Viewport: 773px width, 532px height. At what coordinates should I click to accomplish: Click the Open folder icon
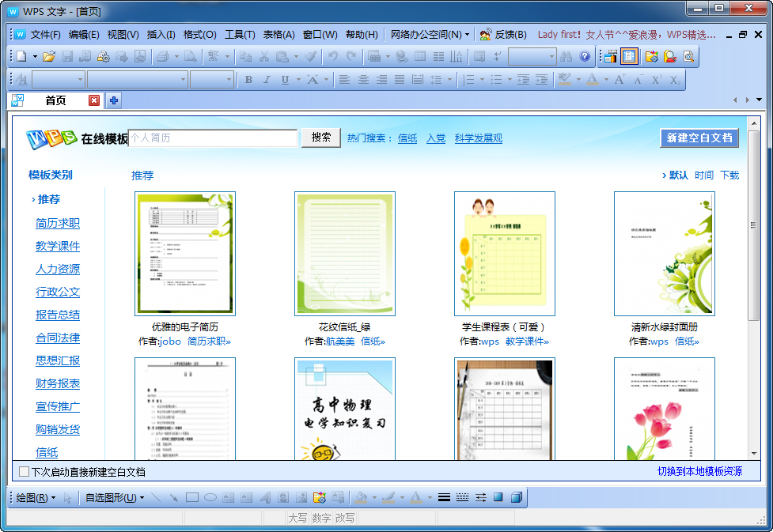[x=49, y=57]
